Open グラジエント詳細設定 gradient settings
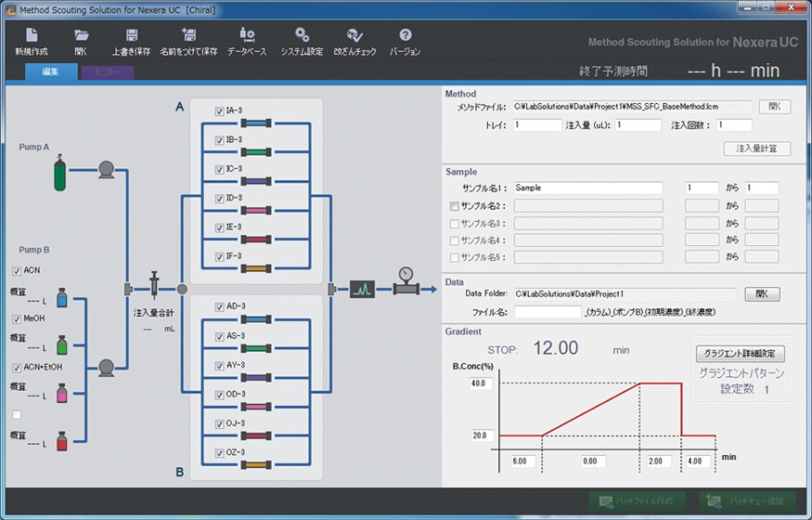Screen dimensions: 812x520 (x=740, y=354)
